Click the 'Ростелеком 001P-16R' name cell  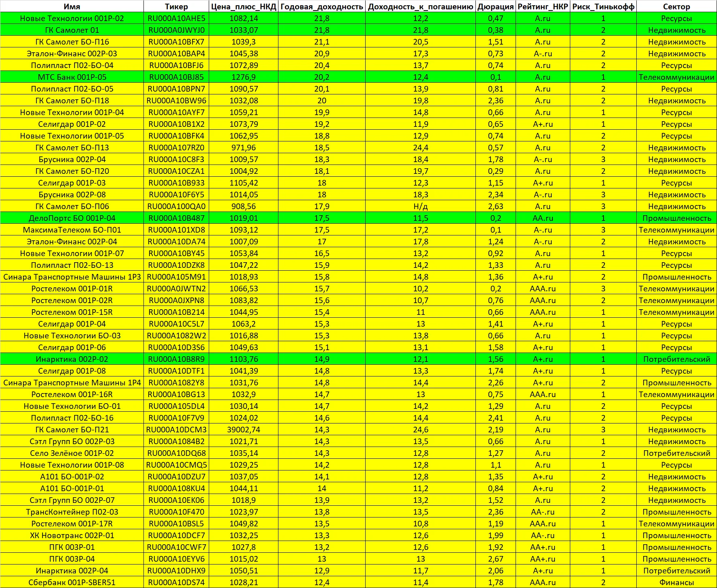[72, 394]
